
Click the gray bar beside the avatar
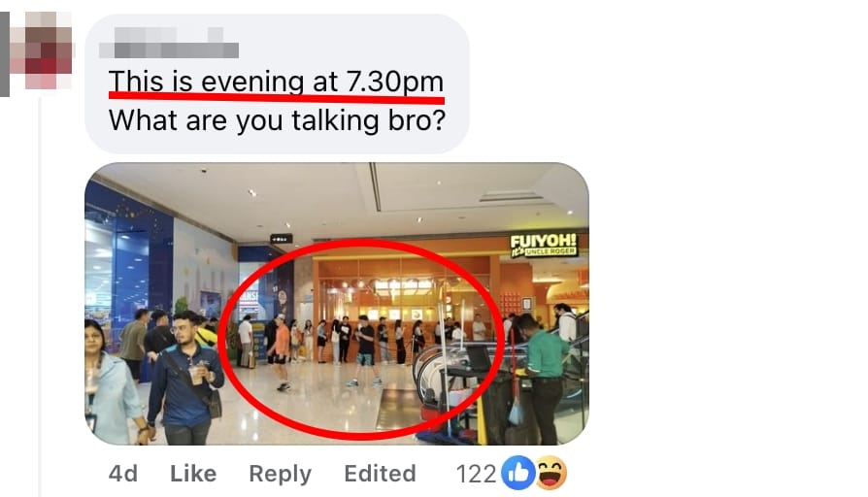[x=5, y=53]
